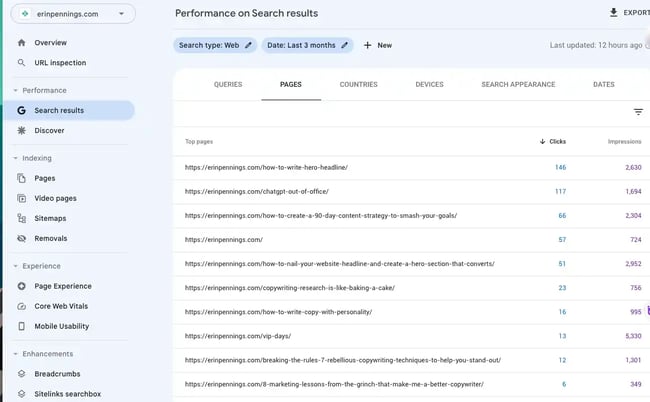Switch to the COUNTRIES tab

(359, 85)
